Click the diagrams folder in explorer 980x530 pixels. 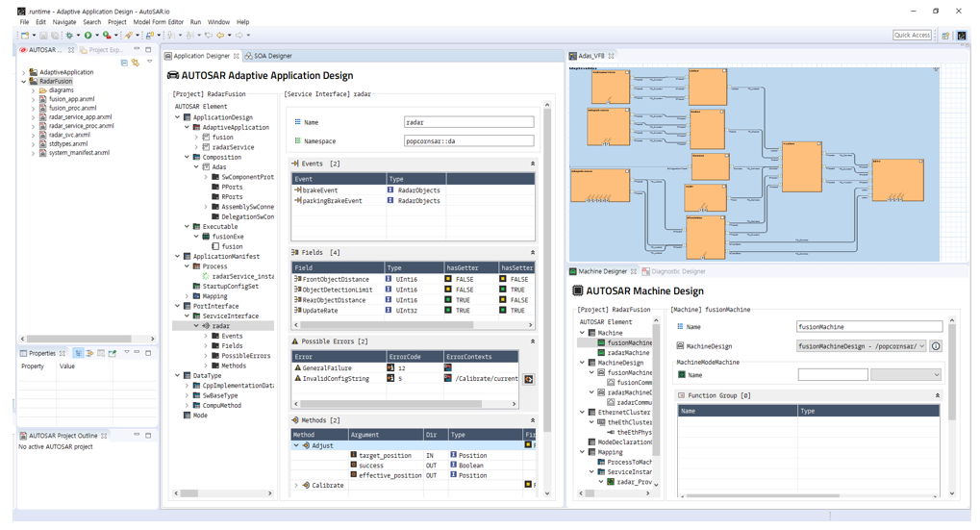tap(62, 90)
